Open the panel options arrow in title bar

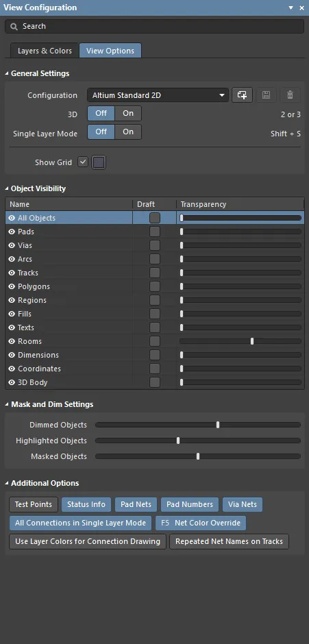[x=291, y=8]
